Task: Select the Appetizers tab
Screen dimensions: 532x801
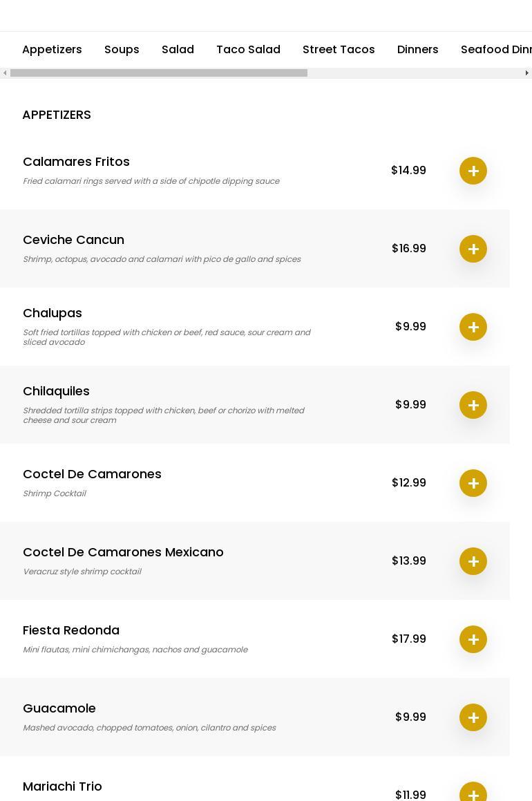Action: pyautogui.click(x=52, y=50)
